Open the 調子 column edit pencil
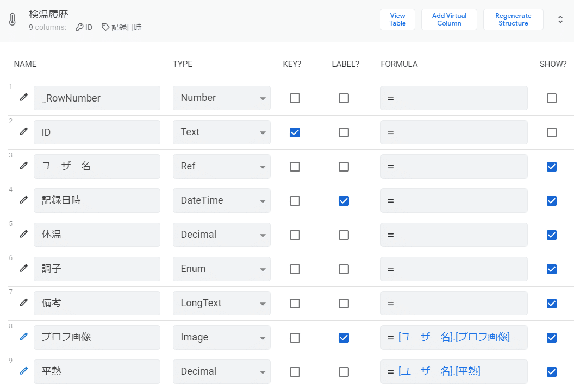574x392 pixels. click(x=23, y=269)
